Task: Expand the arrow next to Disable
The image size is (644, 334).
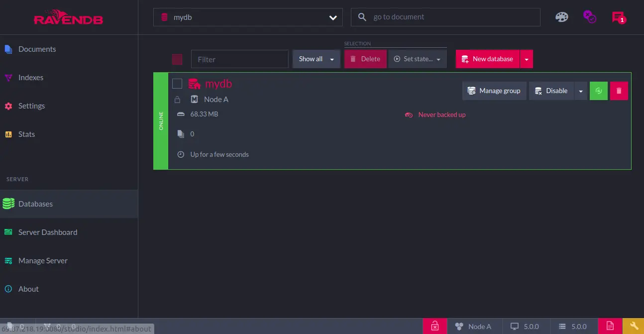Action: [x=581, y=91]
